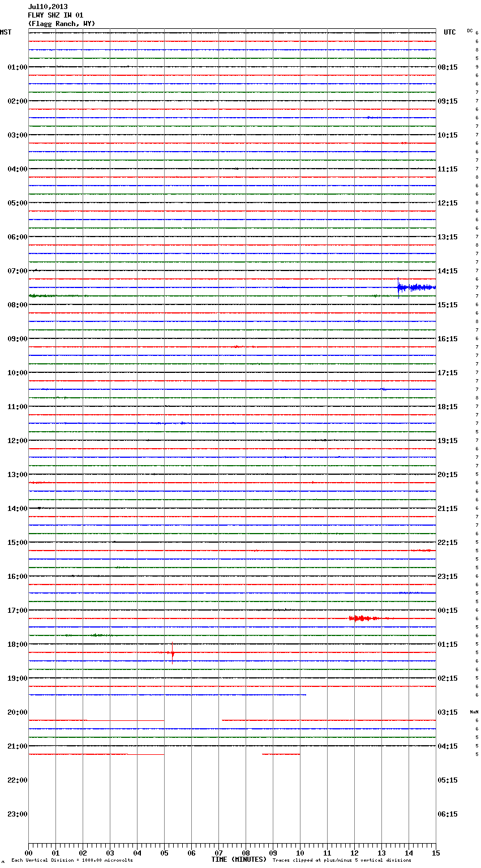Click the "05:15" UTC time label
This screenshot has width=481, height=868.
pyautogui.click(x=448, y=780)
